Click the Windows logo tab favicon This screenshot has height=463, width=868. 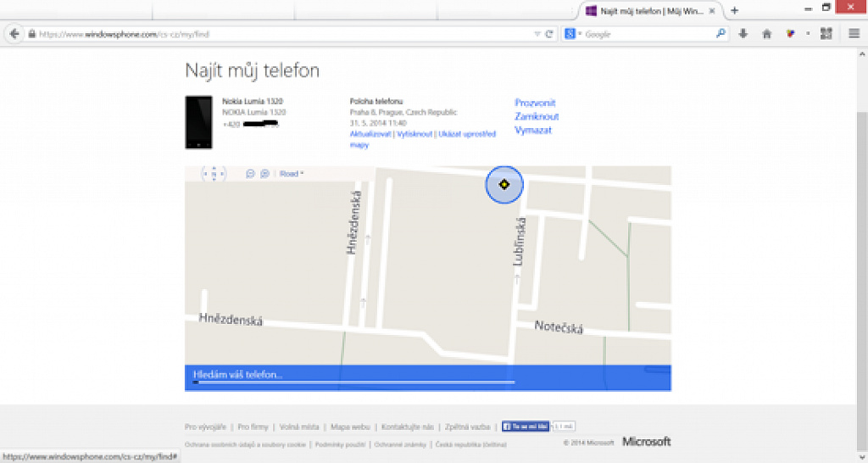[x=591, y=10]
